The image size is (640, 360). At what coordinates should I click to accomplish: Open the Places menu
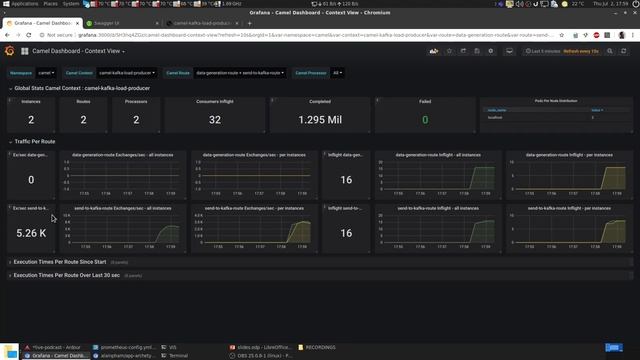coord(50,4)
